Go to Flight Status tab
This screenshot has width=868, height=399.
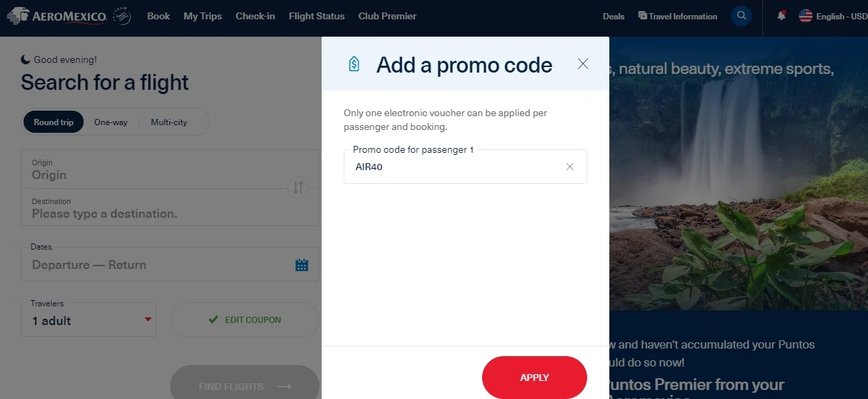(317, 16)
